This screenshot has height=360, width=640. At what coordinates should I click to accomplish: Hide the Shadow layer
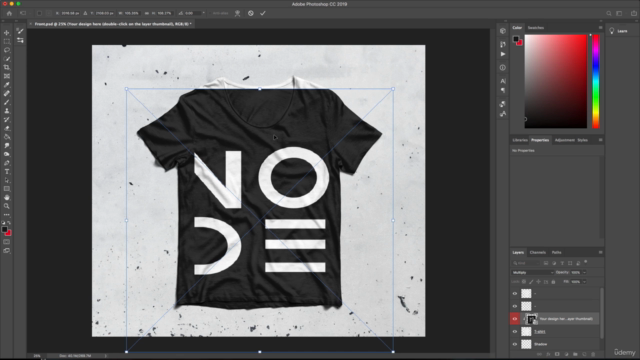point(515,344)
